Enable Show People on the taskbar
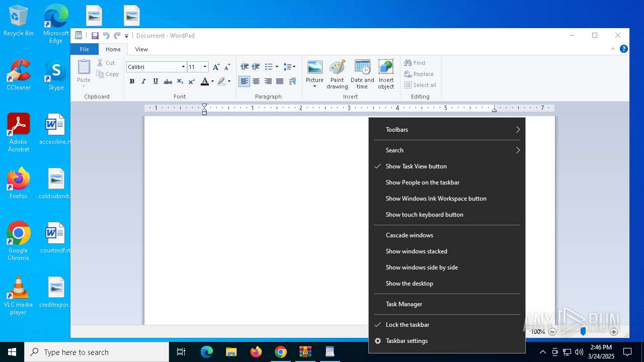Viewport: 644px width, 362px height. (447, 183)
